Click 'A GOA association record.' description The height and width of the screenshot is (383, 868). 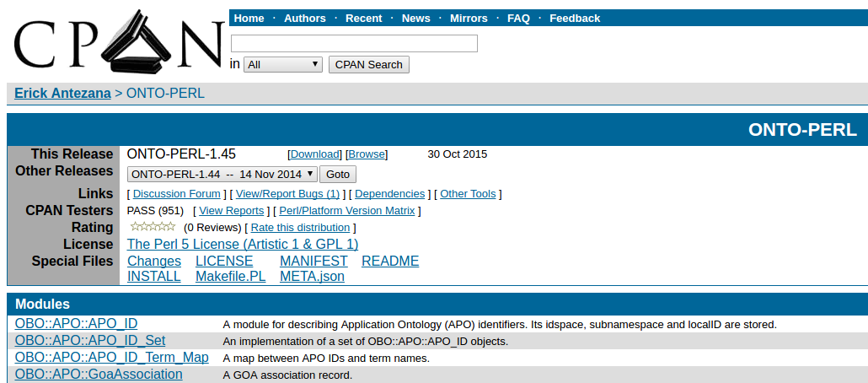(287, 375)
